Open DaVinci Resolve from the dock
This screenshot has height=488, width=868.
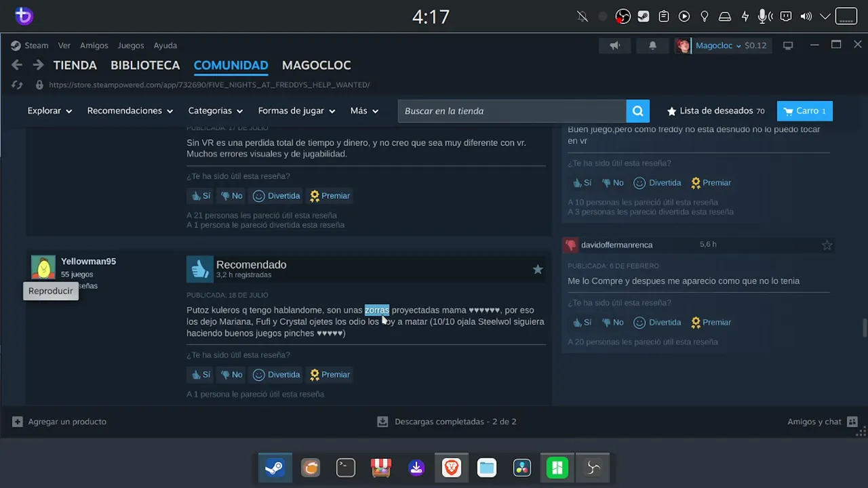point(522,468)
